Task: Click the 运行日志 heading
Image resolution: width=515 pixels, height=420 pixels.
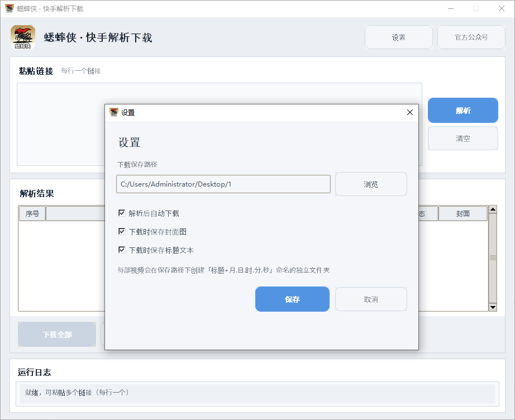Action: tap(34, 372)
